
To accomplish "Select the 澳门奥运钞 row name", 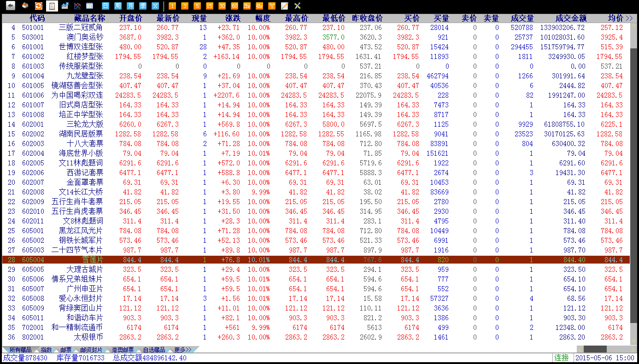I will [x=85, y=37].
